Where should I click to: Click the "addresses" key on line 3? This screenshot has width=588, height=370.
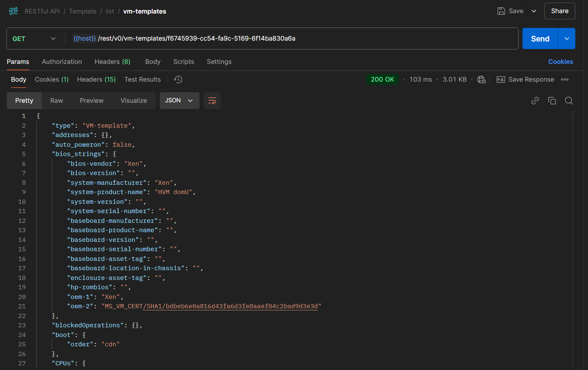tap(72, 135)
